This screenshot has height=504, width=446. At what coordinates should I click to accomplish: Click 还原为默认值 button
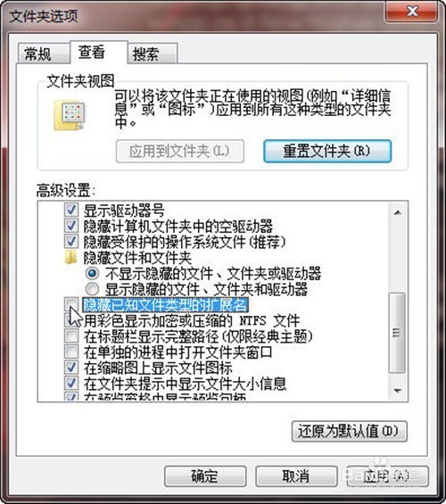pos(350,431)
